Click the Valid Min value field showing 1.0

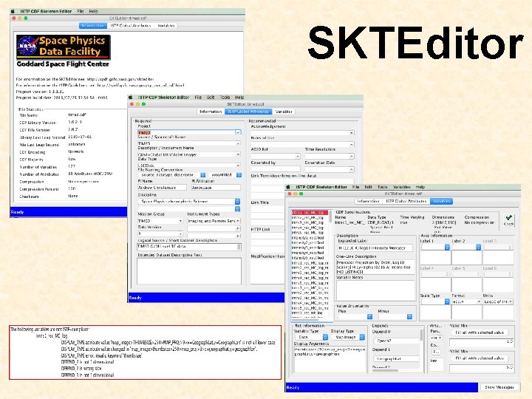click(482, 341)
